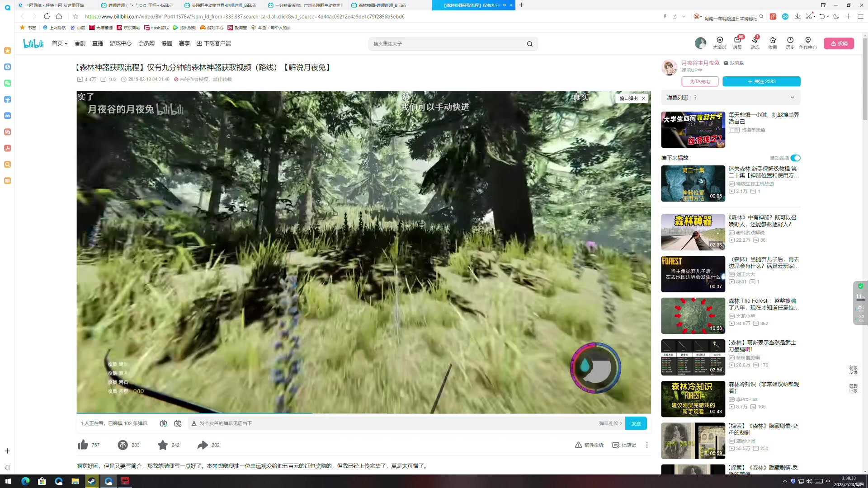Open the 森林冷知识 recommended video thumbnail

click(x=693, y=399)
